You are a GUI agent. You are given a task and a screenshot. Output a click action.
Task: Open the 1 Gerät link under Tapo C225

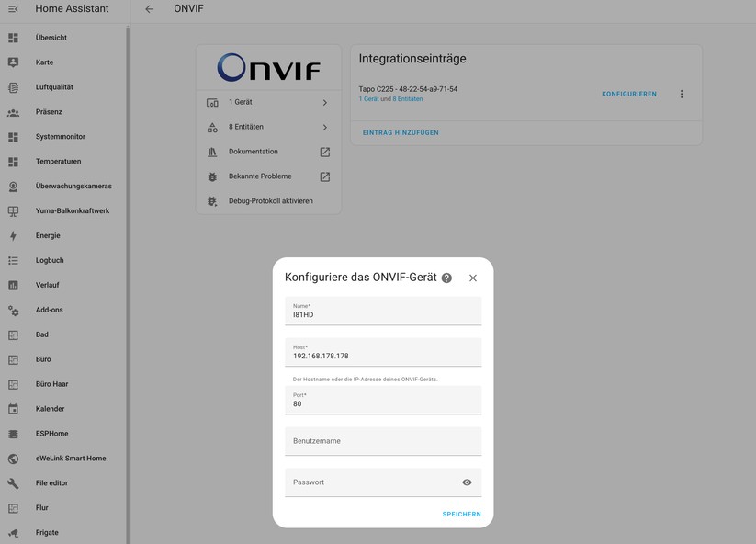pos(369,99)
